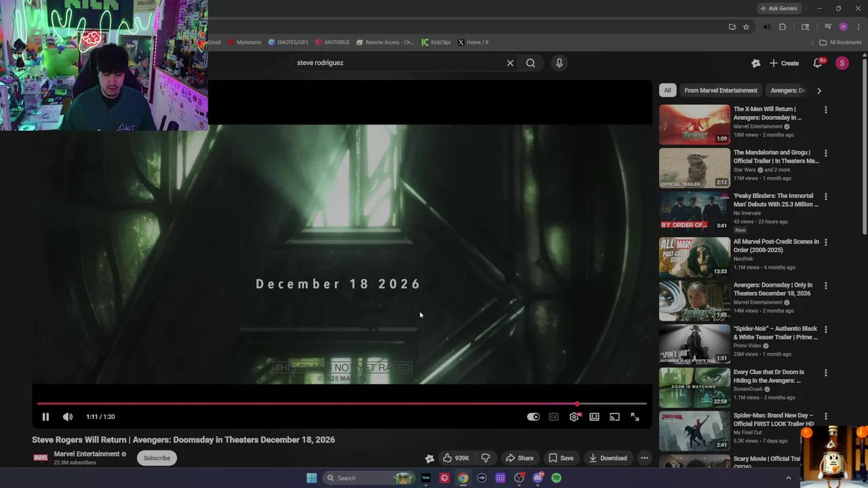The image size is (868, 488).
Task: Mute the video volume
Action: 68,417
